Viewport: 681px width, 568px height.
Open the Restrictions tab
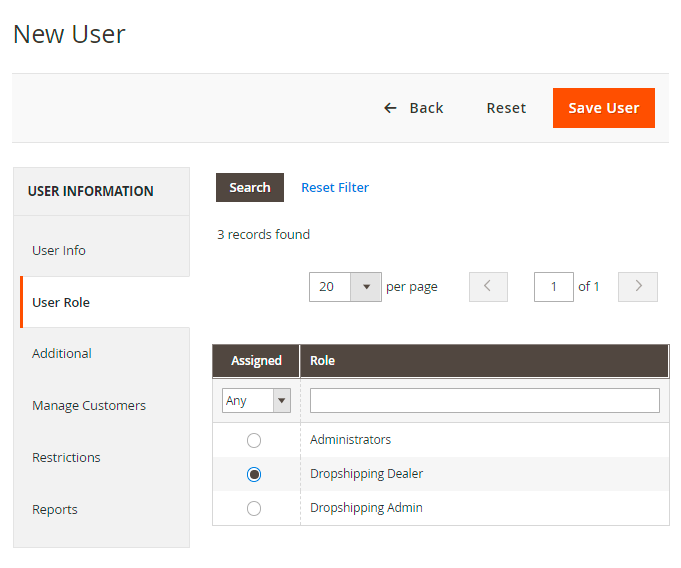(66, 457)
